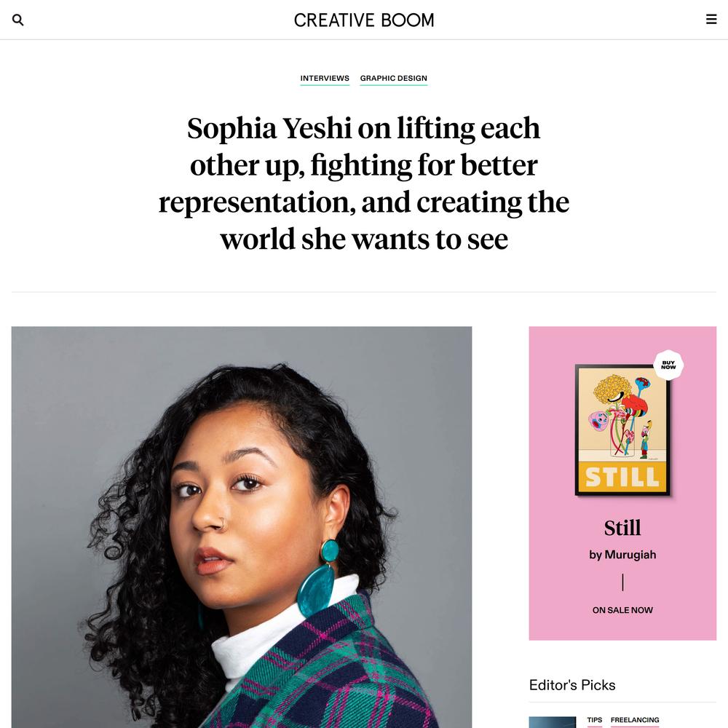Image resolution: width=728 pixels, height=728 pixels.
Task: Click the Still framed poster image
Action: 622,430
